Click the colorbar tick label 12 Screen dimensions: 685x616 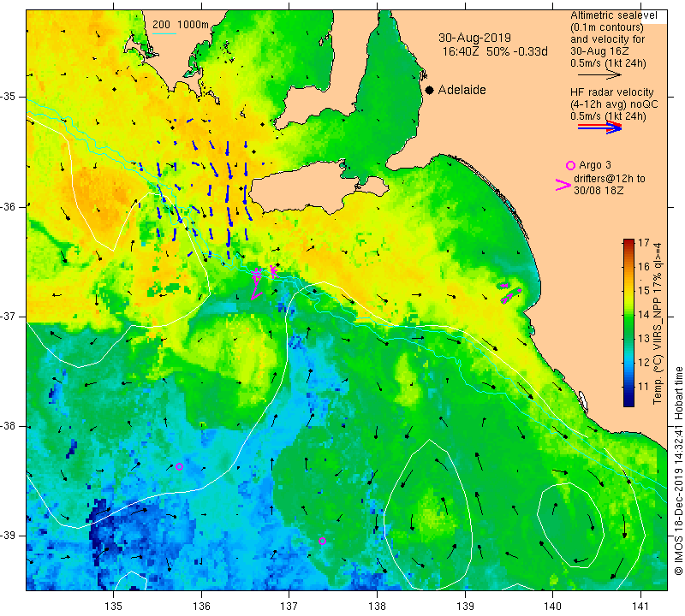click(644, 363)
